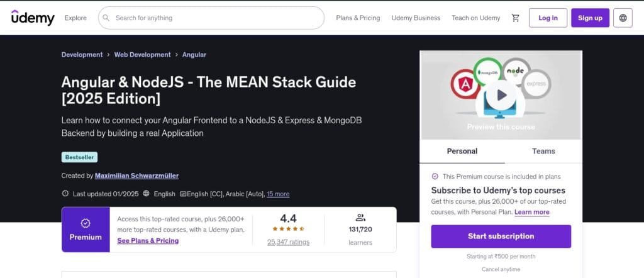
Task: Open the shopping cart icon
Action: tap(516, 18)
